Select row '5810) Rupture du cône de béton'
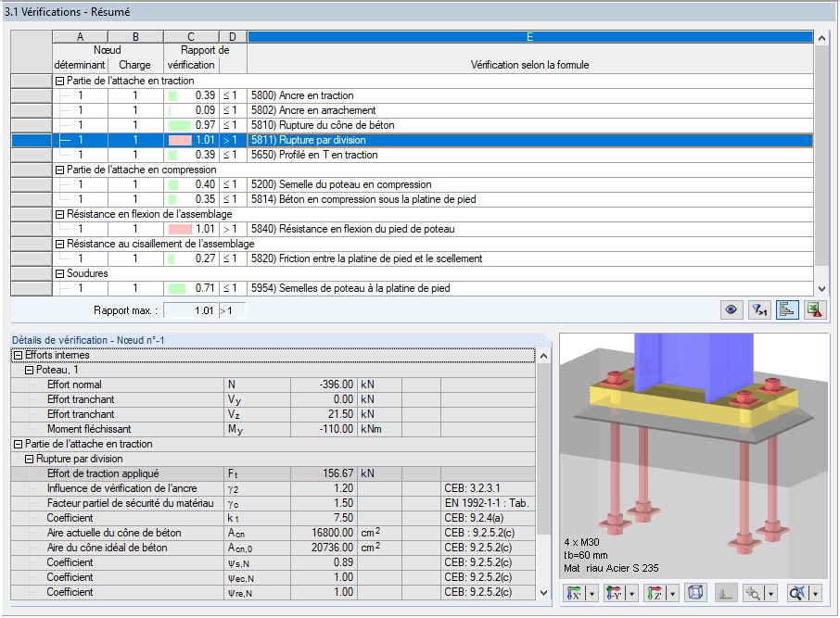Image resolution: width=840 pixels, height=618 pixels. pos(412,125)
